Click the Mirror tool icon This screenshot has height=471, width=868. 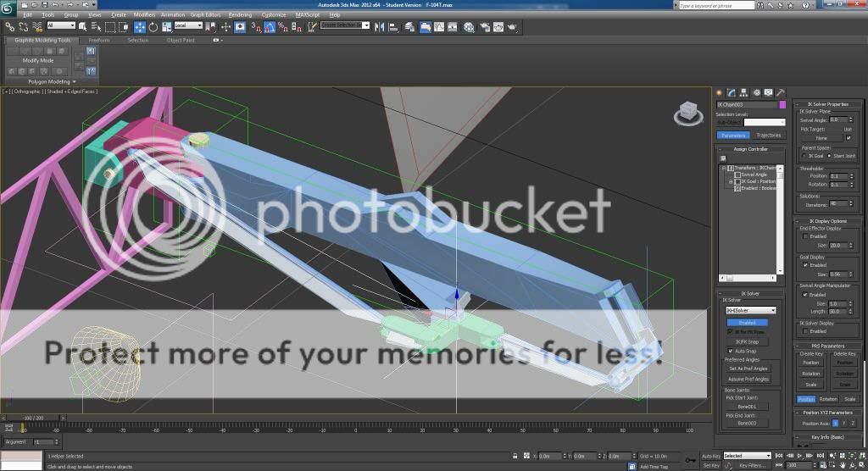pyautogui.click(x=380, y=26)
